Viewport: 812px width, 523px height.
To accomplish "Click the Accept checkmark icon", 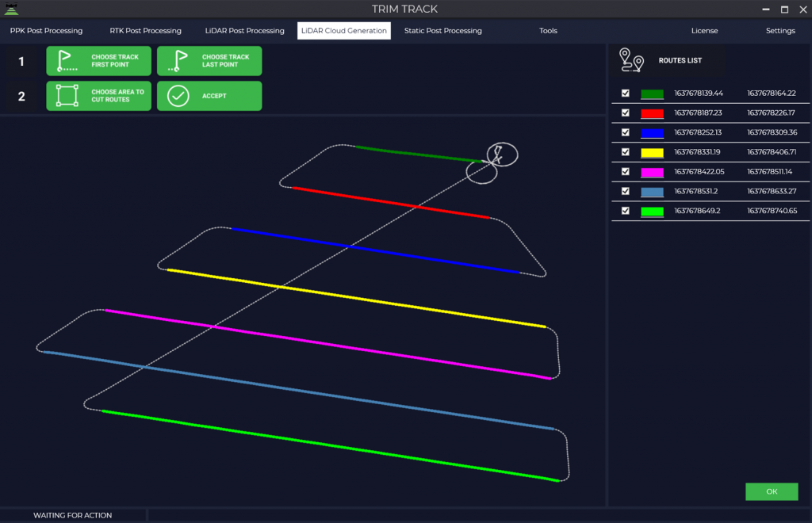I will 178,96.
